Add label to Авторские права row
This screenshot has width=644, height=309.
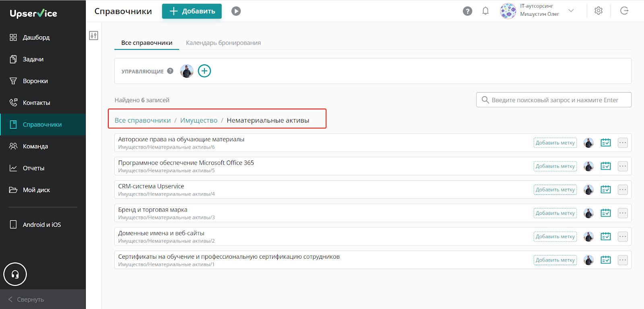(555, 143)
